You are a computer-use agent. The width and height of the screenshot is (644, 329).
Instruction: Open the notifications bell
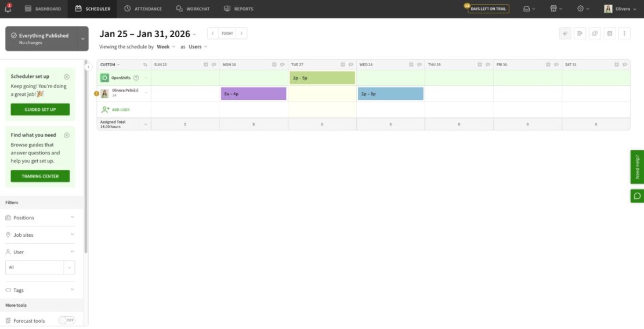pos(8,9)
